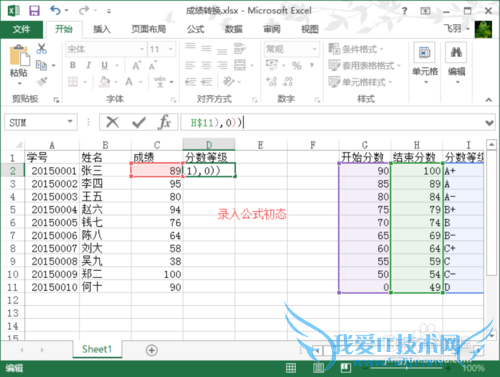Switch to Normal view in status bar

pos(291,368)
